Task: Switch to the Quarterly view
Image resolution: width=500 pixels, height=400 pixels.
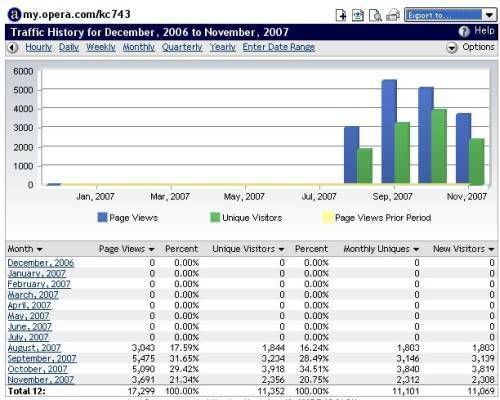Action: point(182,47)
